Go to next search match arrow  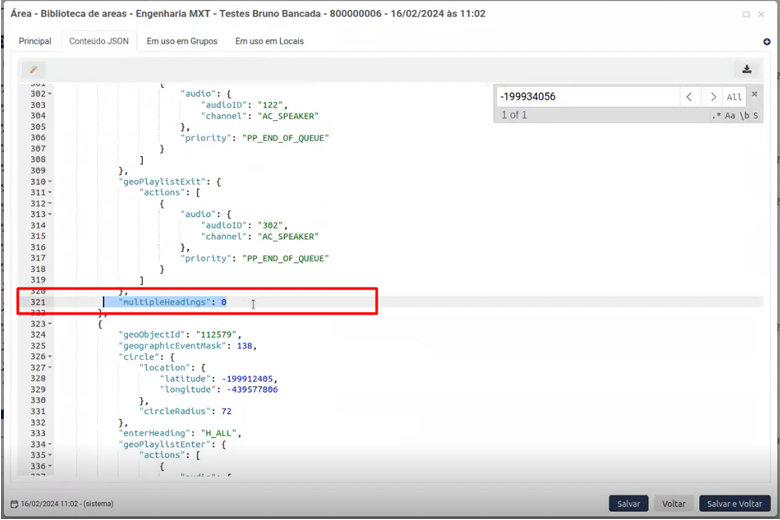point(712,97)
